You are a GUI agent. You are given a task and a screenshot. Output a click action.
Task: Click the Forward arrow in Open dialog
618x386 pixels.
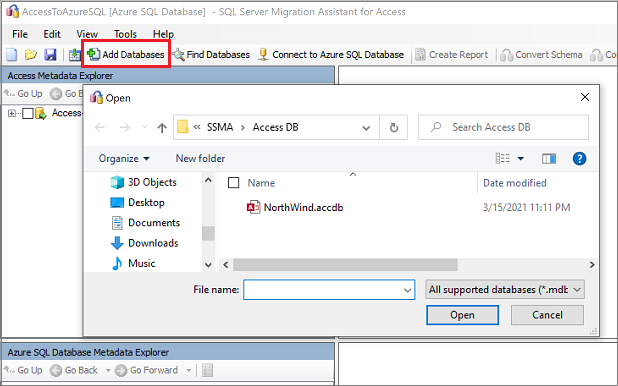(x=125, y=127)
